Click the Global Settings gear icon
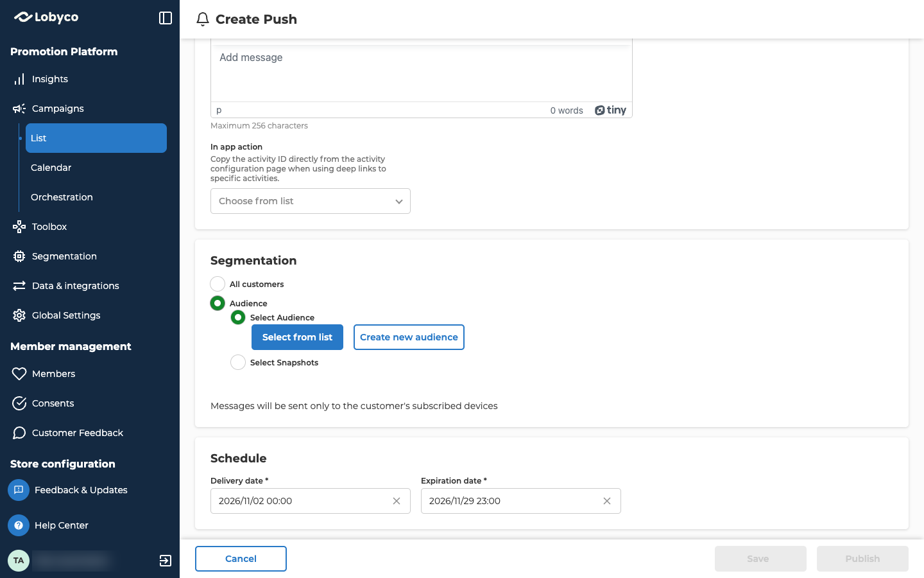This screenshot has height=578, width=924. tap(19, 315)
